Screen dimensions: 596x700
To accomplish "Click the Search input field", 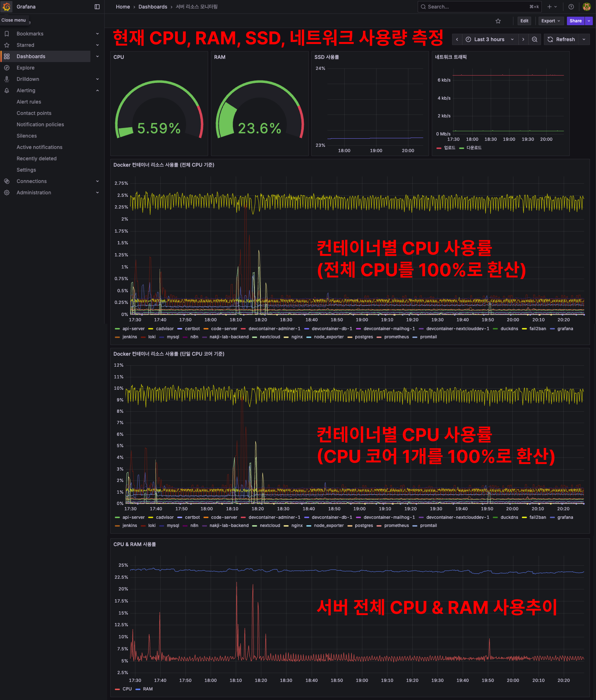I will pyautogui.click(x=476, y=7).
